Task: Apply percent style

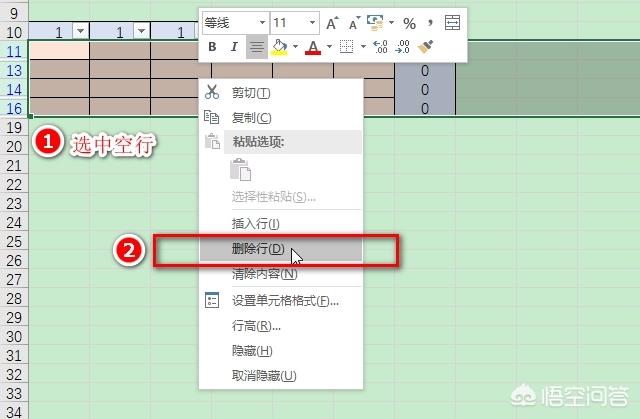Action: (409, 23)
